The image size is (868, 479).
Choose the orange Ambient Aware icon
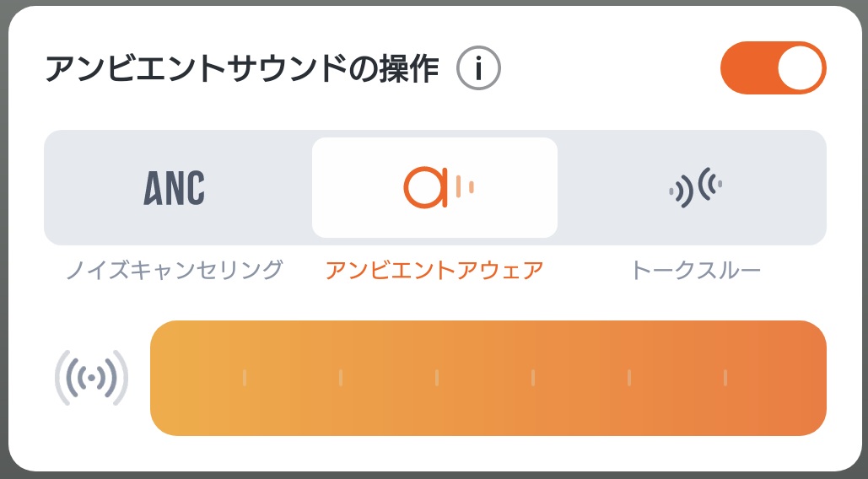438,187
